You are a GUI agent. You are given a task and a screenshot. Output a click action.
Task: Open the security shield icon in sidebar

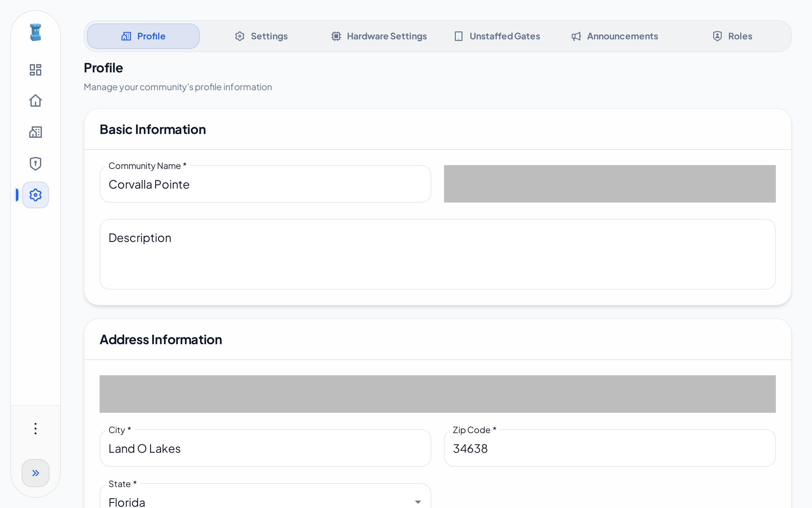click(x=36, y=164)
